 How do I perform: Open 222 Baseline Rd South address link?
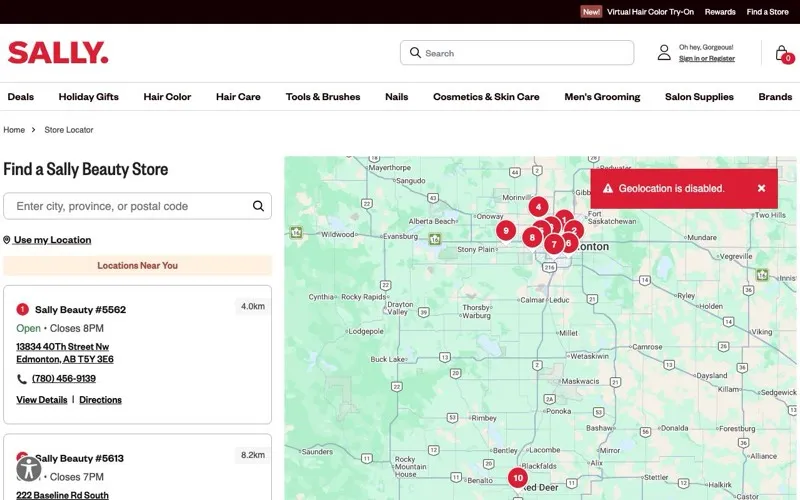point(62,495)
